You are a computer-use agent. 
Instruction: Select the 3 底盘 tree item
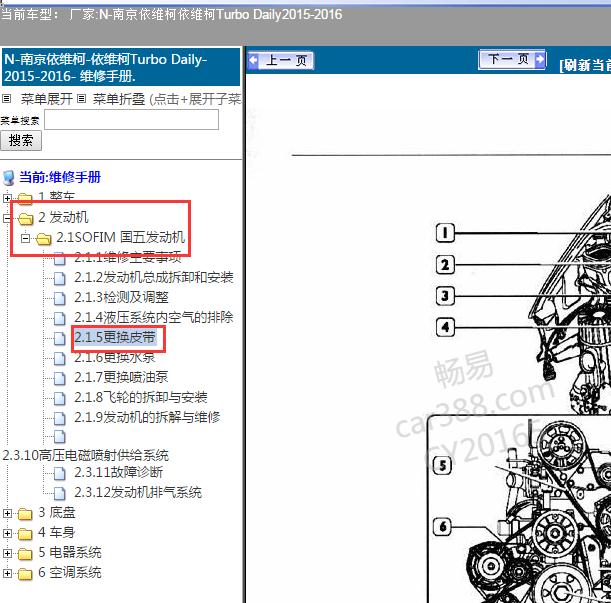point(57,513)
